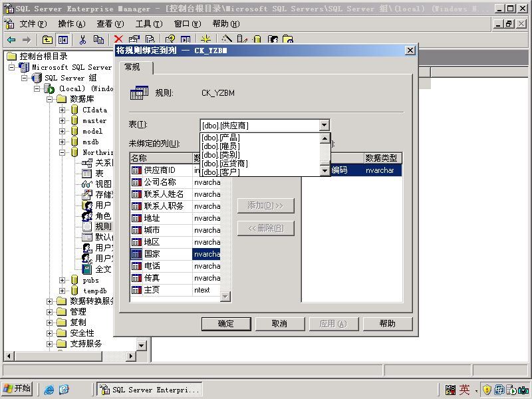Open the 帮助(H) menu

(226, 24)
